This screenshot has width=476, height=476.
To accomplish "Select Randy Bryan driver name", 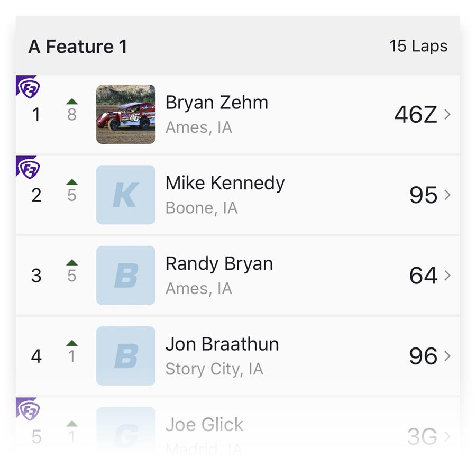I will coord(219,264).
